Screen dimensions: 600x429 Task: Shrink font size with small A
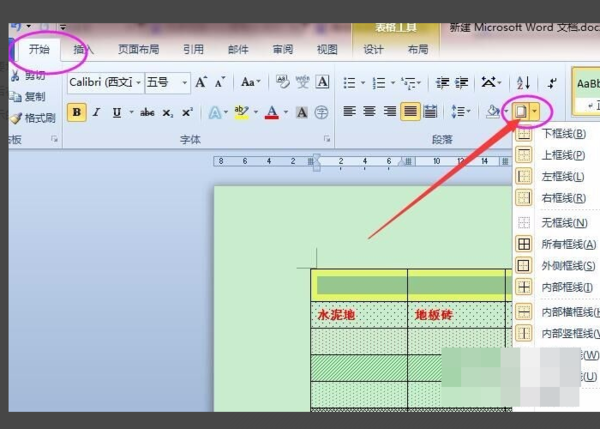(220, 82)
